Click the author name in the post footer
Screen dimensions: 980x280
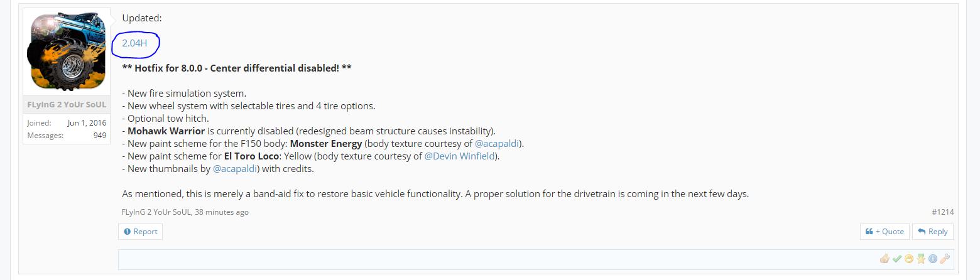point(156,212)
